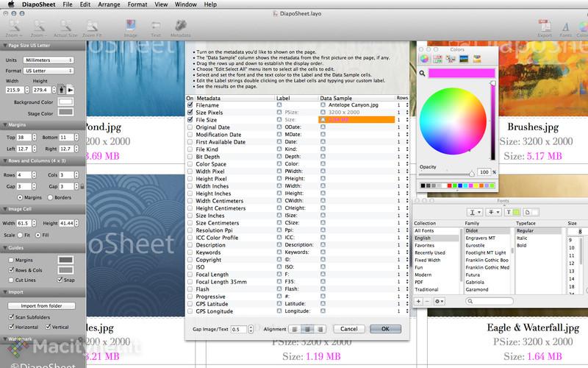
Task: Uncheck the Filename metadata checkbox
Action: click(x=190, y=105)
